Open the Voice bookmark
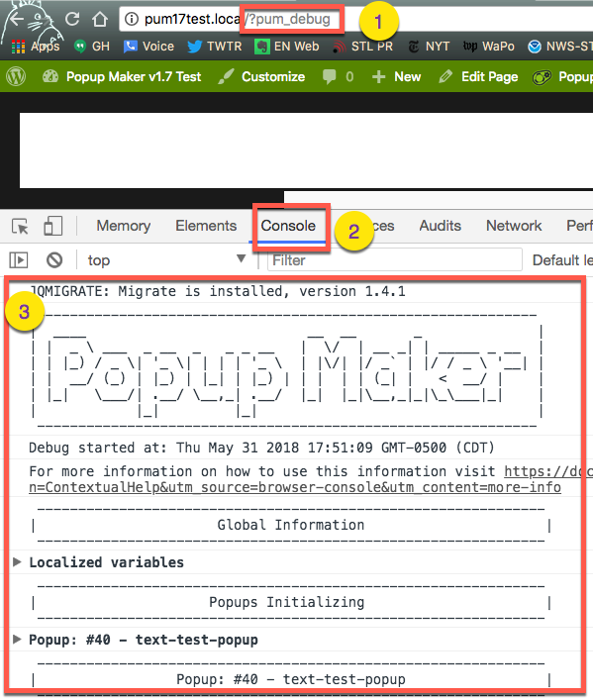593x700 pixels. click(148, 47)
